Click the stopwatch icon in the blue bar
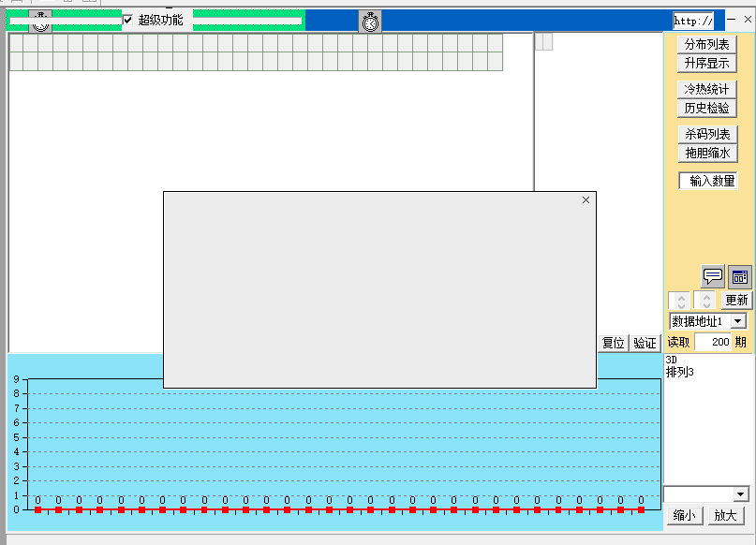Screen dimensions: 756x545 coord(370,21)
